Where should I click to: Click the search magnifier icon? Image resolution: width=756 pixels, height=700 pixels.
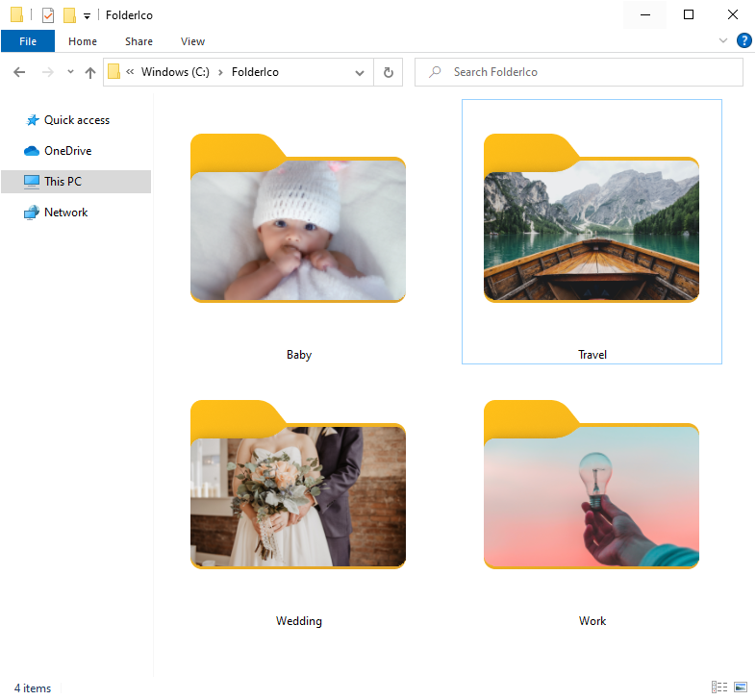point(435,72)
